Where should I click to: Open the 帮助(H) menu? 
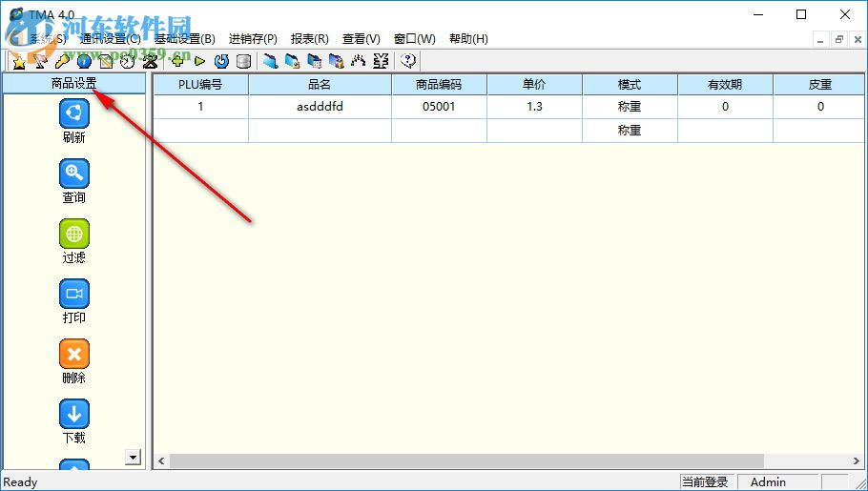point(468,39)
